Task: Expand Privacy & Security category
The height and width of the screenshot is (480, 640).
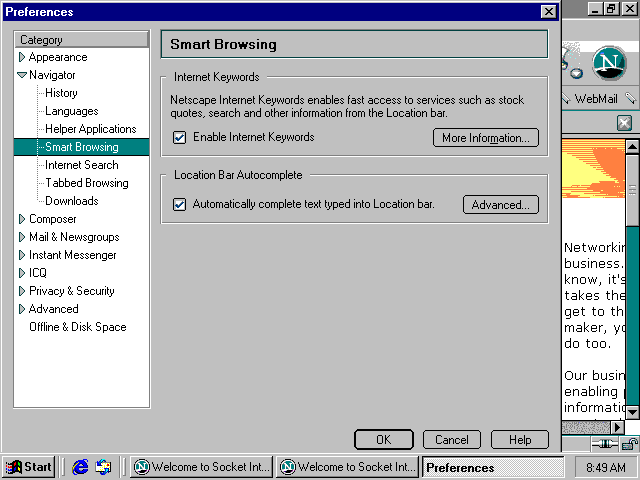Action: (22, 291)
